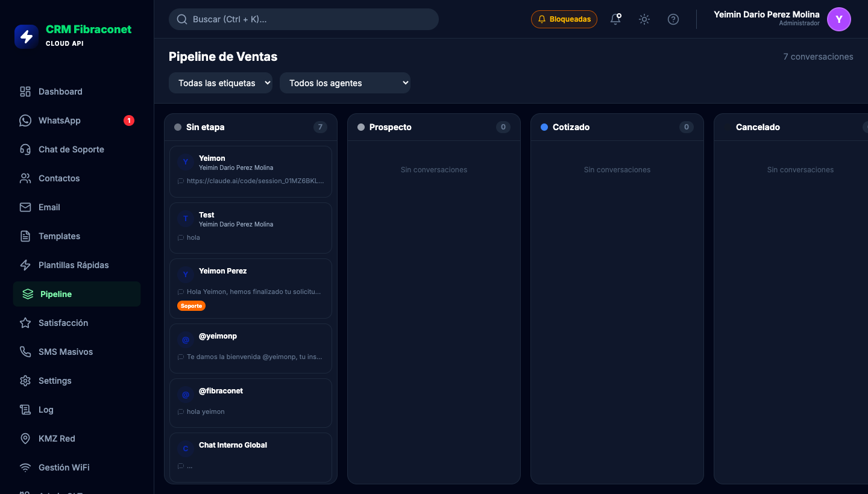
Task: Click the gray dot beside Sin etapa
Action: point(178,127)
